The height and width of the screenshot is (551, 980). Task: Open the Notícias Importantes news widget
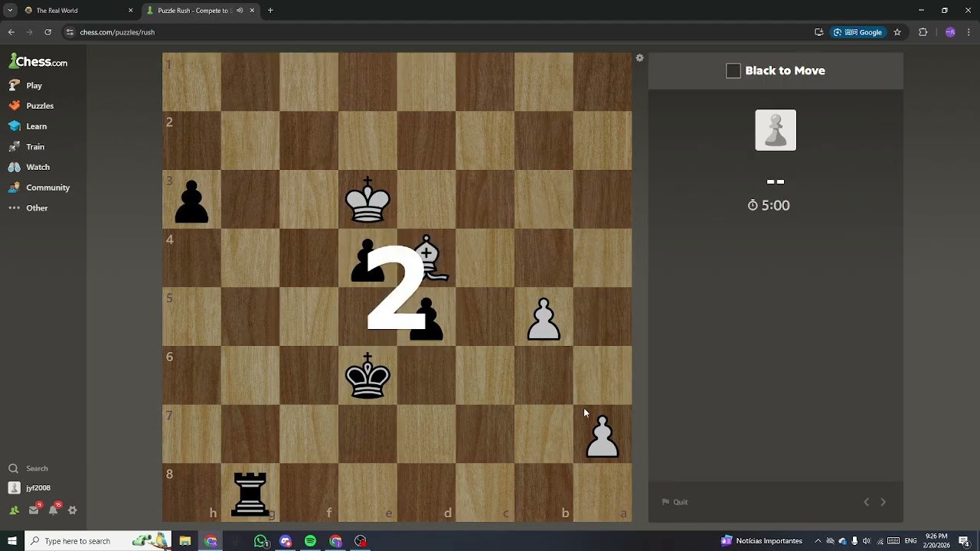coord(762,541)
